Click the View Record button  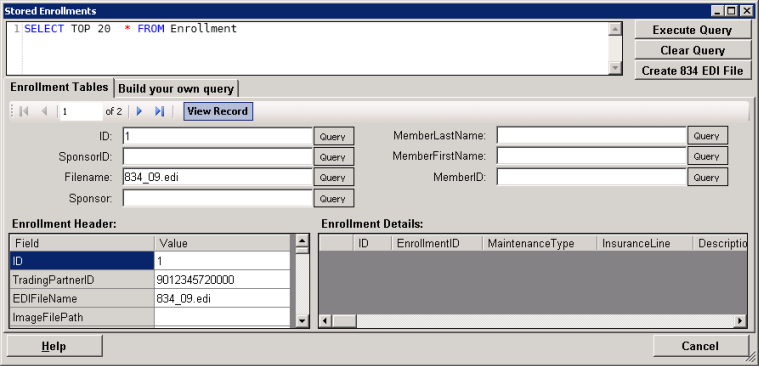click(x=218, y=111)
